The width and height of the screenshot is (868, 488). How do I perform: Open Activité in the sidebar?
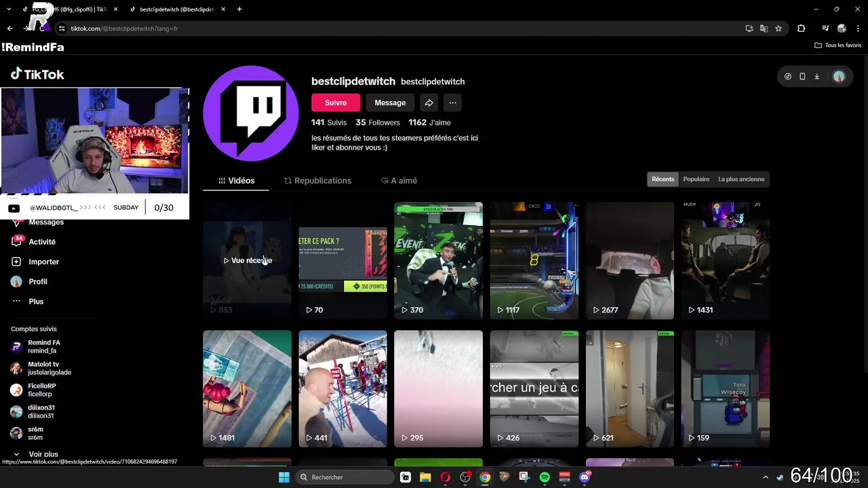(42, 242)
